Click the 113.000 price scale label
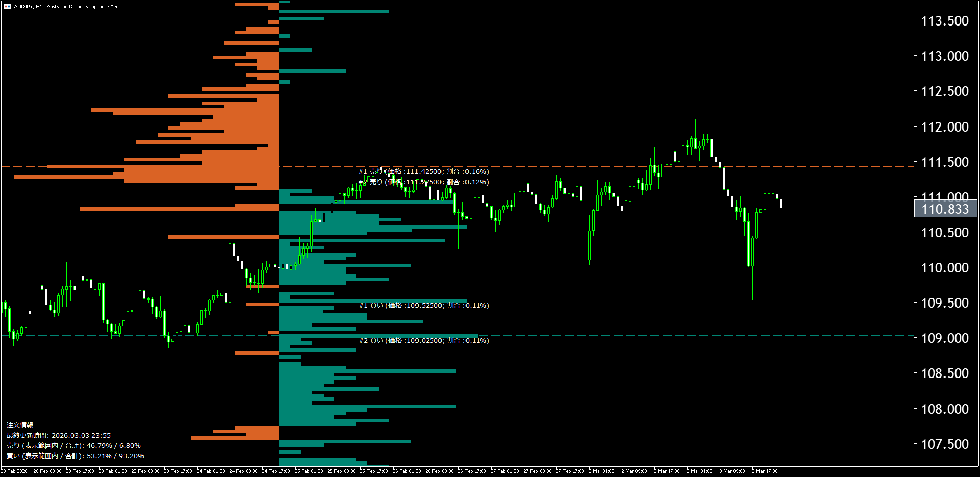980x478 pixels. pyautogui.click(x=945, y=56)
